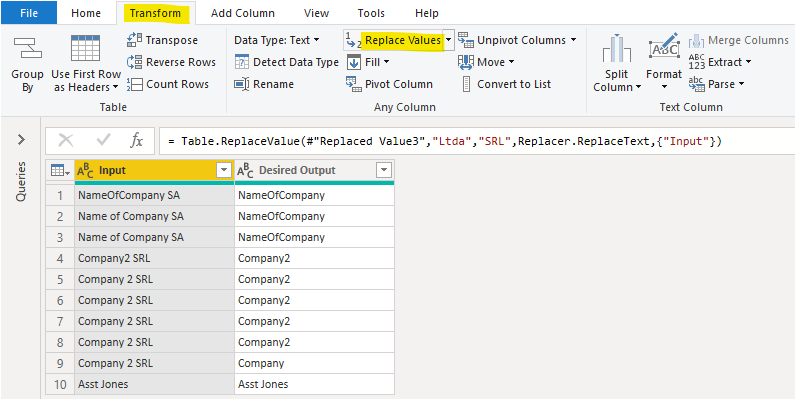This screenshot has width=795, height=399.
Task: Click the formula bar text field
Action: [x=477, y=140]
